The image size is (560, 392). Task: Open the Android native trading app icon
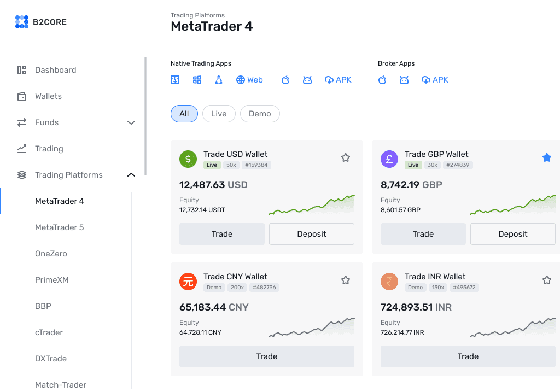(x=307, y=80)
